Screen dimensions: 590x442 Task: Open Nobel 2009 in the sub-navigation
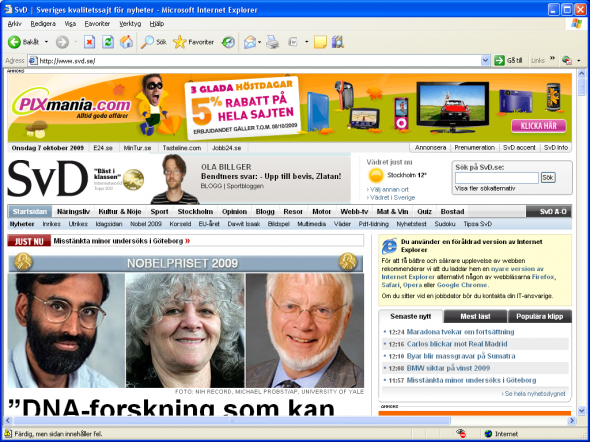click(x=146, y=224)
